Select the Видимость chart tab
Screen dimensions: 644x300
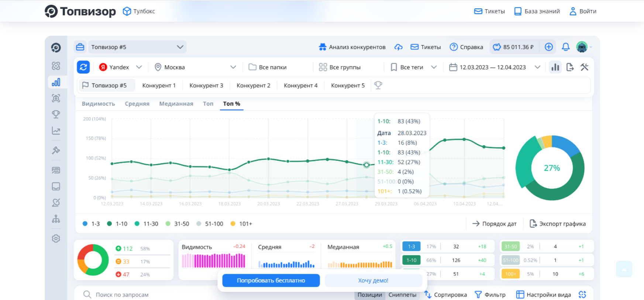coord(99,104)
